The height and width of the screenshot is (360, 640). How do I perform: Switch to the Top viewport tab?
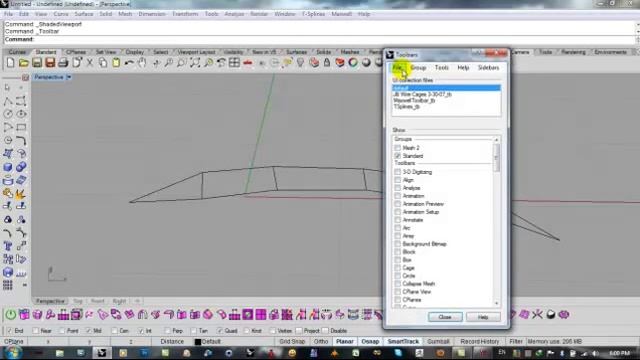click(78, 301)
